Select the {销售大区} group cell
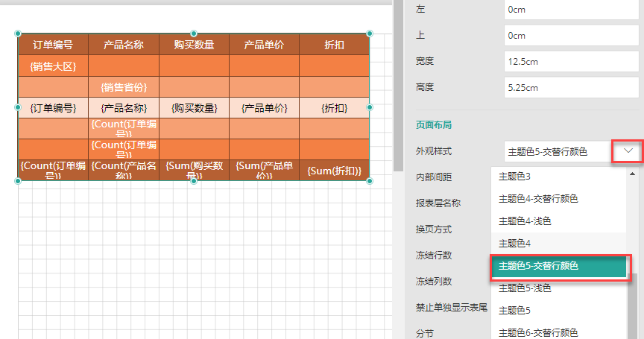The image size is (644, 339). click(53, 66)
